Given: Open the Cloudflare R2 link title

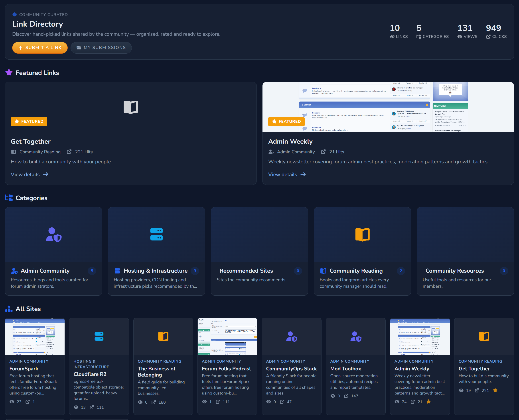Looking at the screenshot, I should 90,374.
